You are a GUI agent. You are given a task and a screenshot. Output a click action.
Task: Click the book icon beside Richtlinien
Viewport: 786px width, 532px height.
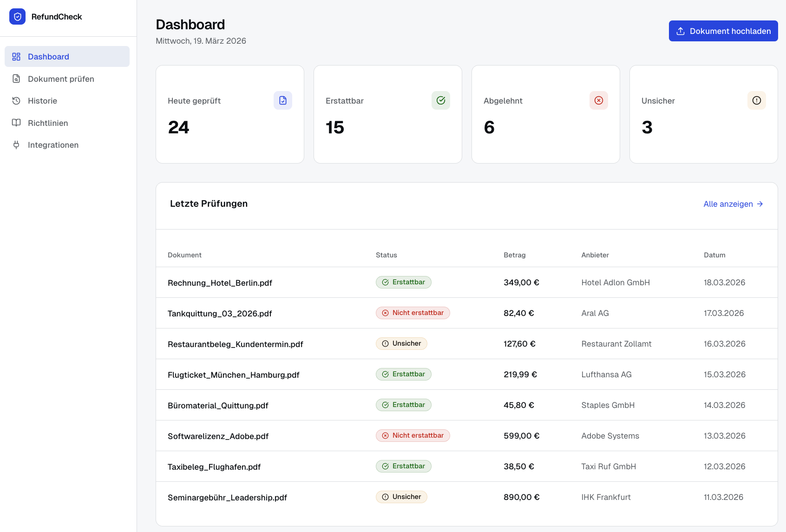(x=16, y=123)
